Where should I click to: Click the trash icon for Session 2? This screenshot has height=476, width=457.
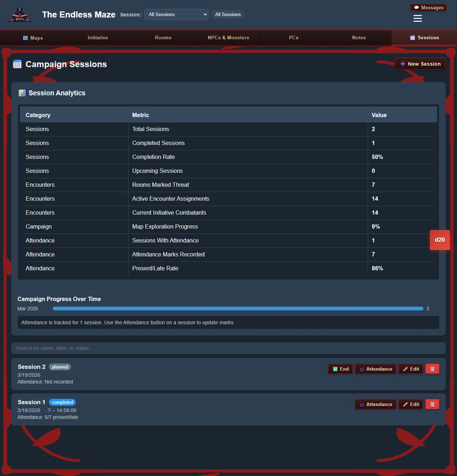point(432,369)
